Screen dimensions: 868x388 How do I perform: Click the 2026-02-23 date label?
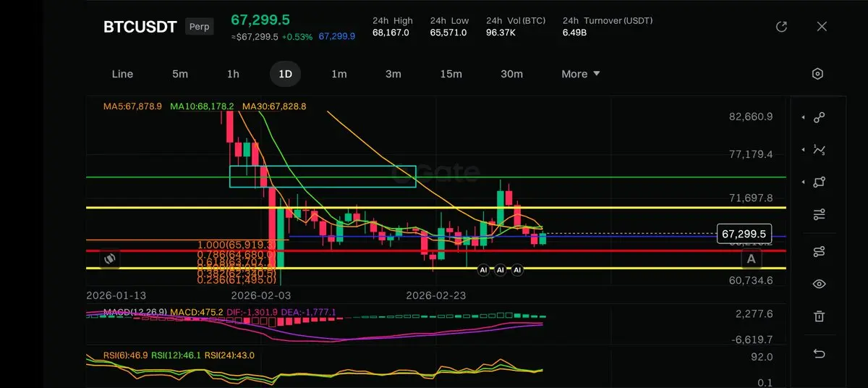[436, 295]
